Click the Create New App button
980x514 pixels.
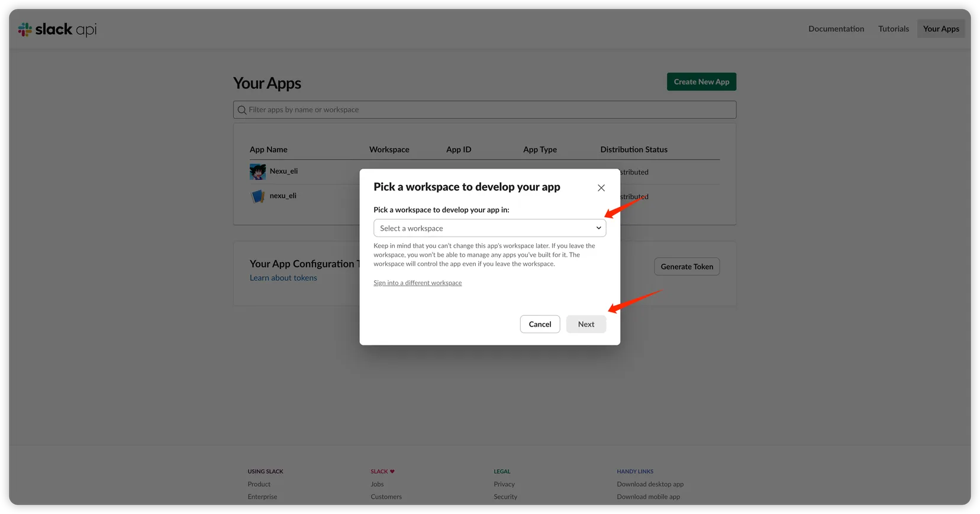click(x=701, y=82)
